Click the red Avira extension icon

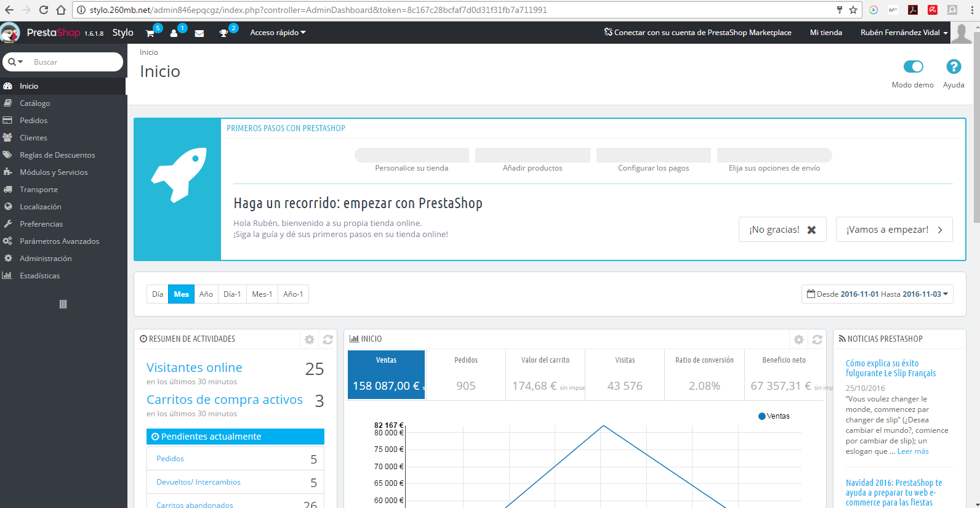click(x=933, y=10)
